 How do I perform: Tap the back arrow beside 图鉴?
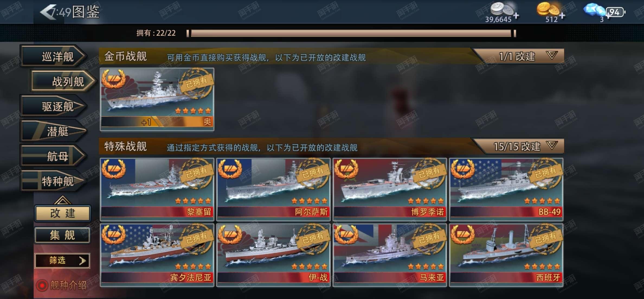click(x=48, y=12)
